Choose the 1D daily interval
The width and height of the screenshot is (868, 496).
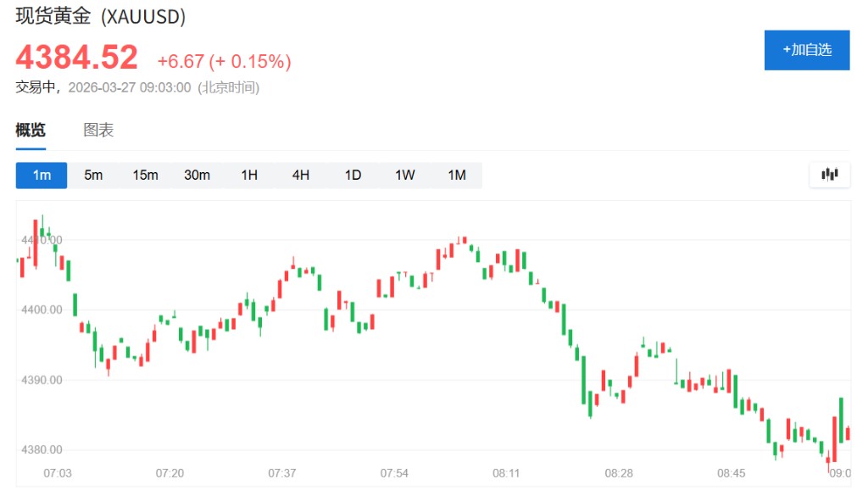coord(353,176)
